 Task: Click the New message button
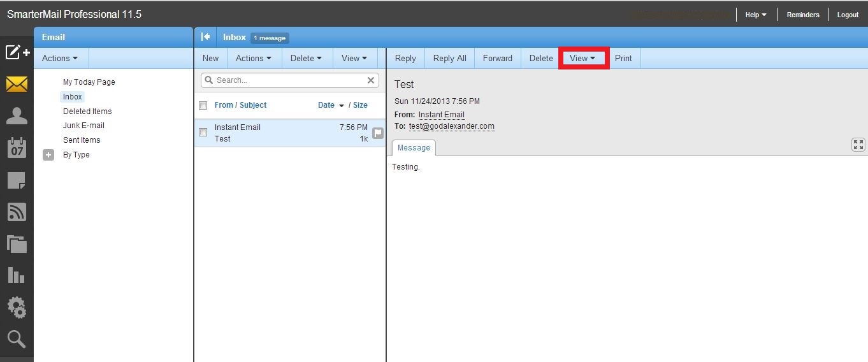(x=210, y=58)
